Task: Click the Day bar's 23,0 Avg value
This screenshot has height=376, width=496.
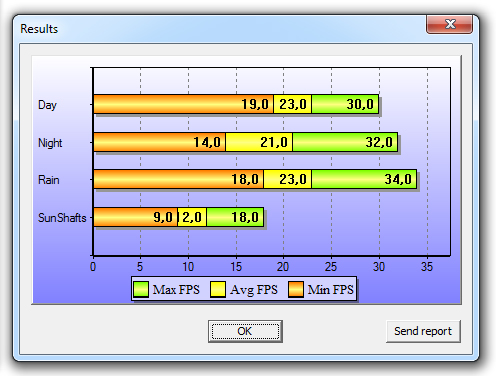Action: (x=293, y=104)
